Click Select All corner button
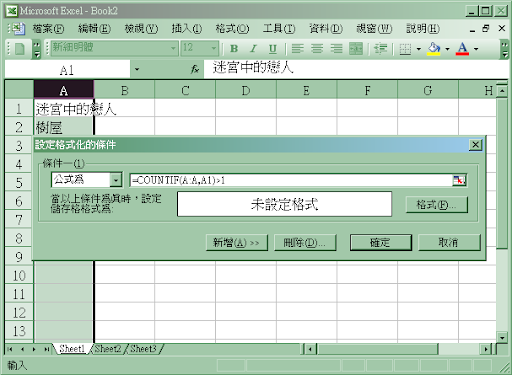The width and height of the screenshot is (512, 375). click(19, 90)
